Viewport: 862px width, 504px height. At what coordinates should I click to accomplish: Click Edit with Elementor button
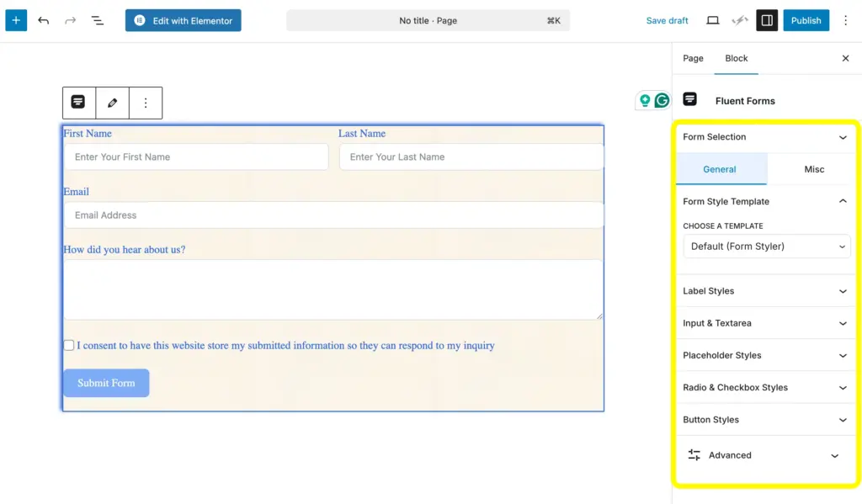[183, 20]
